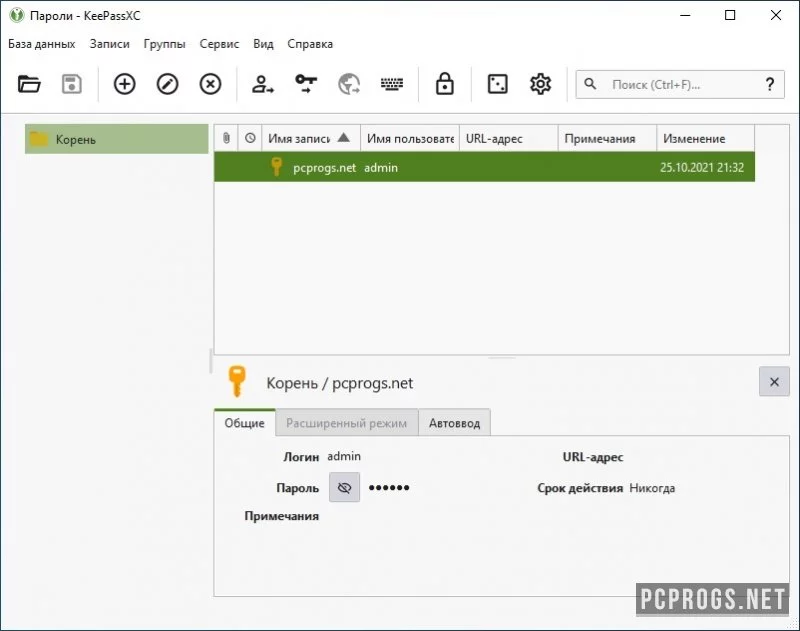Copy password to clipboard key icon
800x631 pixels.
[x=306, y=84]
